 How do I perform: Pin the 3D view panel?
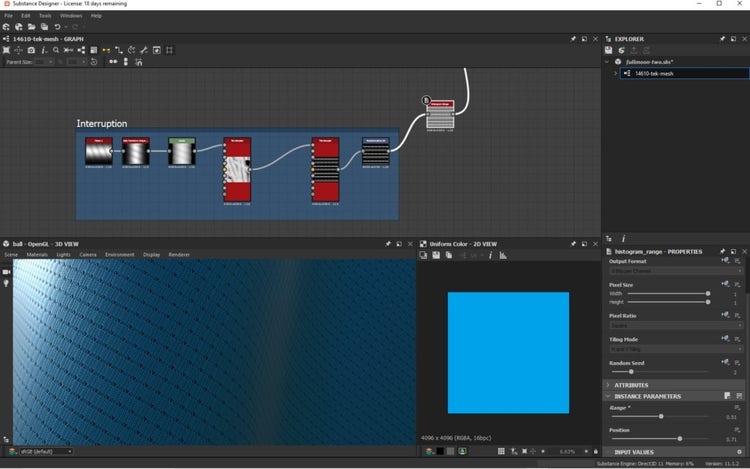pos(388,244)
